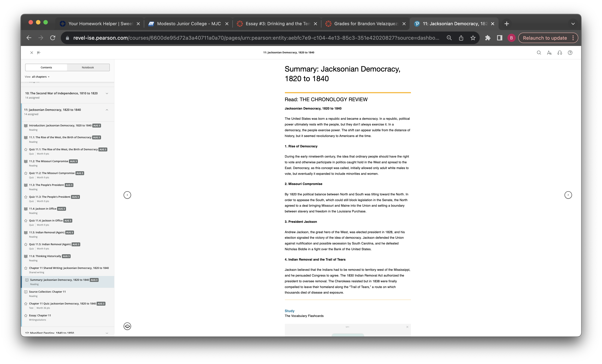Switch to the Notebook tab

(88, 67)
